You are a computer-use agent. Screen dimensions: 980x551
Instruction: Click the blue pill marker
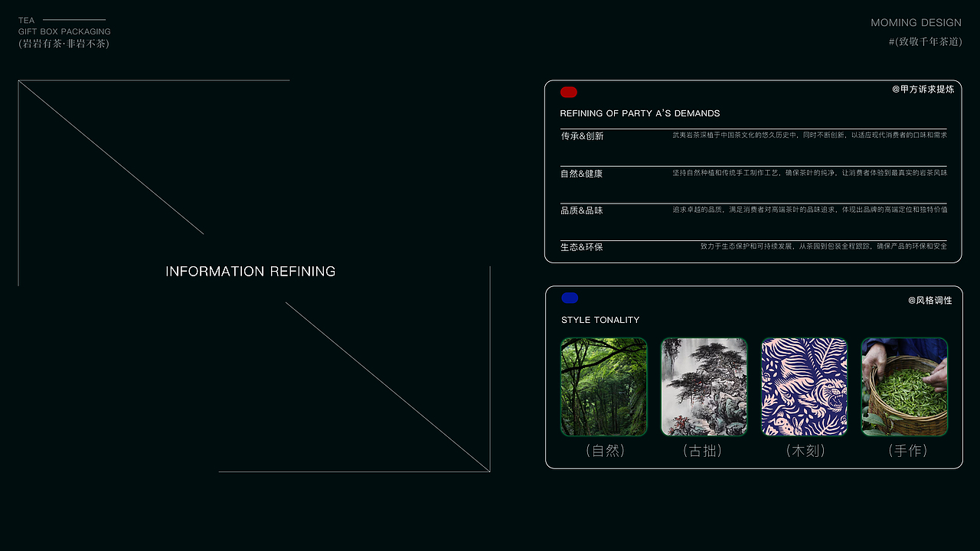570,298
